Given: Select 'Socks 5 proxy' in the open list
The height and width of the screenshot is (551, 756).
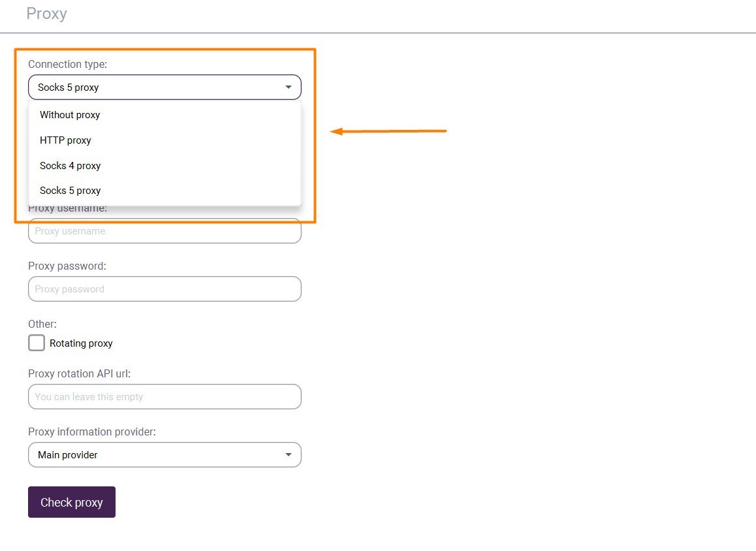Looking at the screenshot, I should (x=165, y=191).
